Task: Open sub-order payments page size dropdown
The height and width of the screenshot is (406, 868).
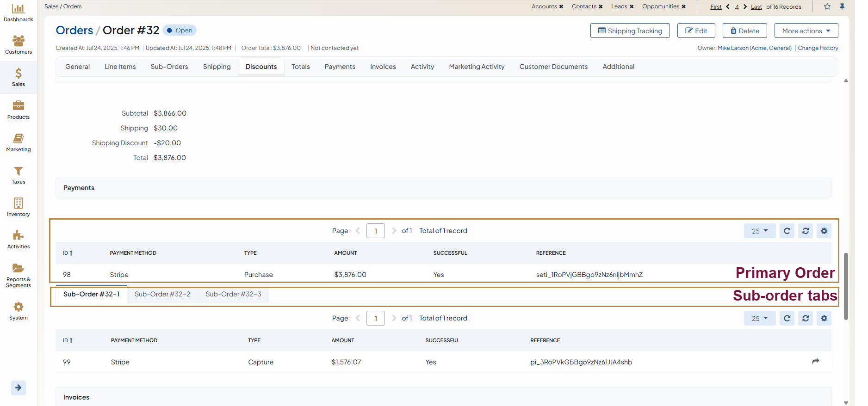Action: coord(759,318)
